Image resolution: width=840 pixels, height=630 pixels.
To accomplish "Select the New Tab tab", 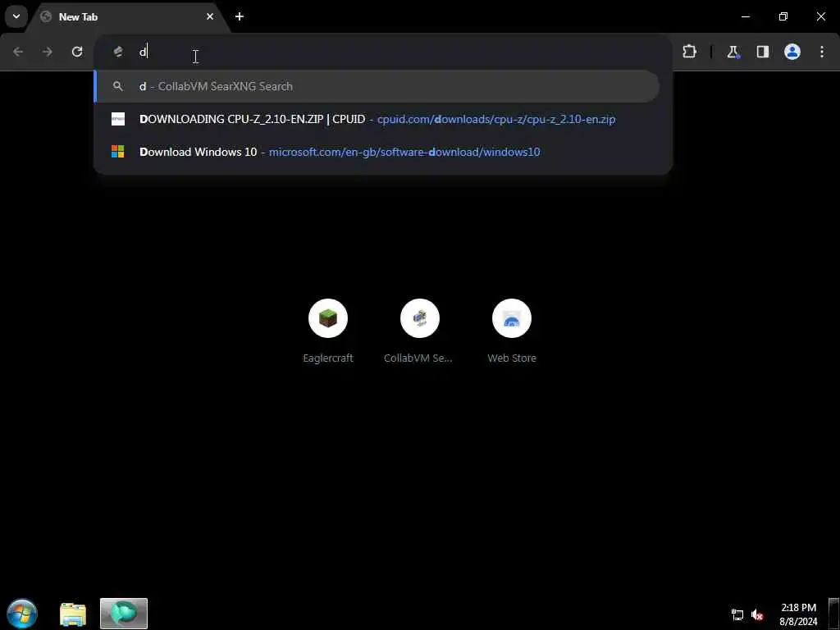I will 129,17.
